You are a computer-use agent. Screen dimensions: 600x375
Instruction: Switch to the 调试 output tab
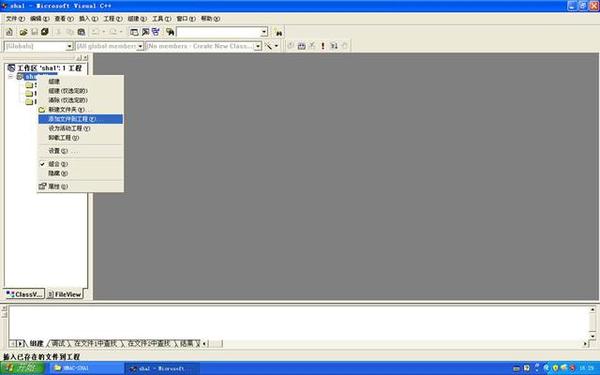(x=58, y=344)
